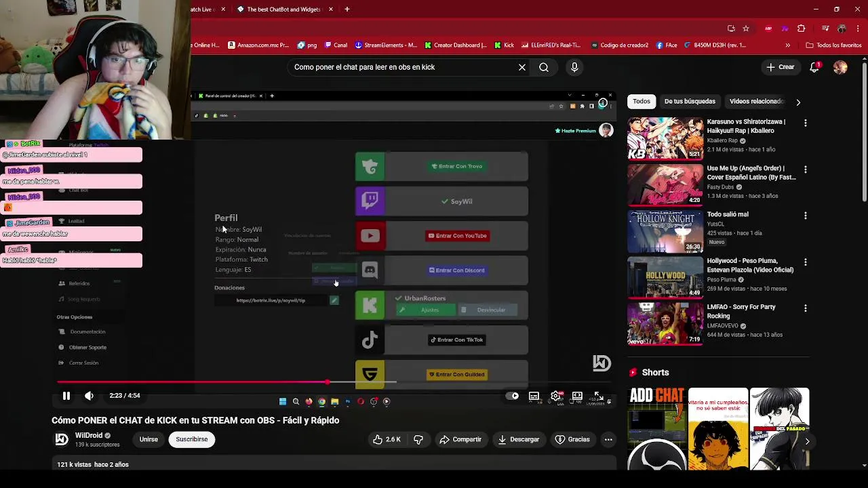Click the Gracias button

(x=572, y=439)
